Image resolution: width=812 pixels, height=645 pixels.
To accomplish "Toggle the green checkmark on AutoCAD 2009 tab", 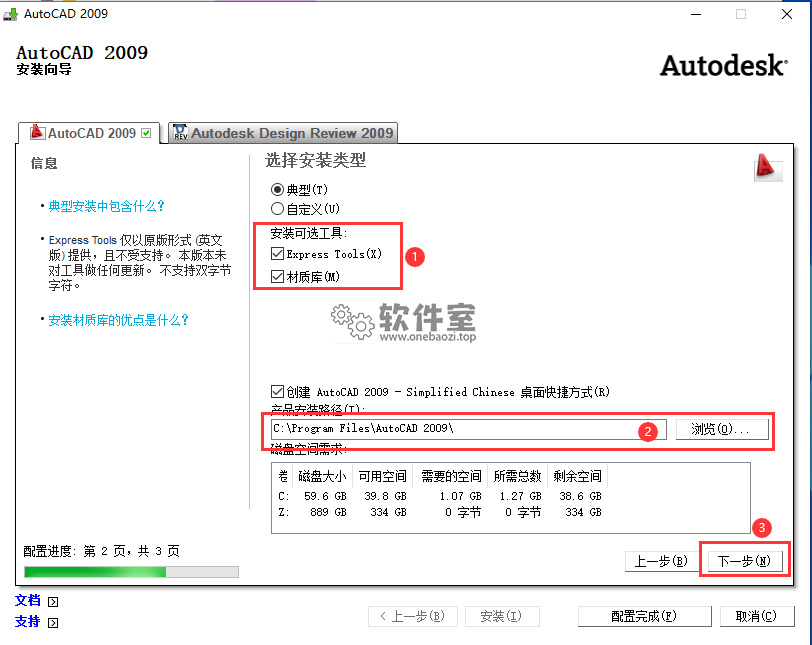I will coord(147,133).
